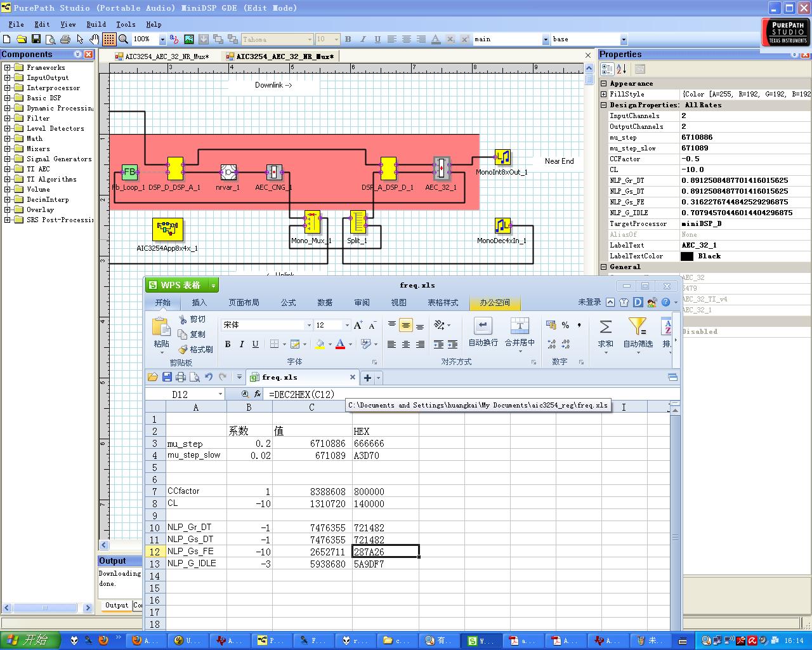
Task: Click the red font color button in WPS
Action: coord(340,344)
